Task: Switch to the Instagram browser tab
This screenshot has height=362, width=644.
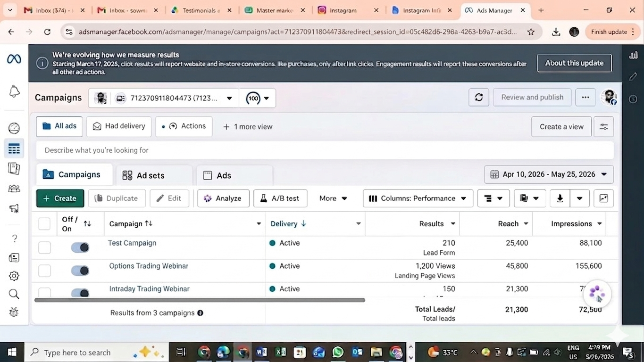Action: 349,10
